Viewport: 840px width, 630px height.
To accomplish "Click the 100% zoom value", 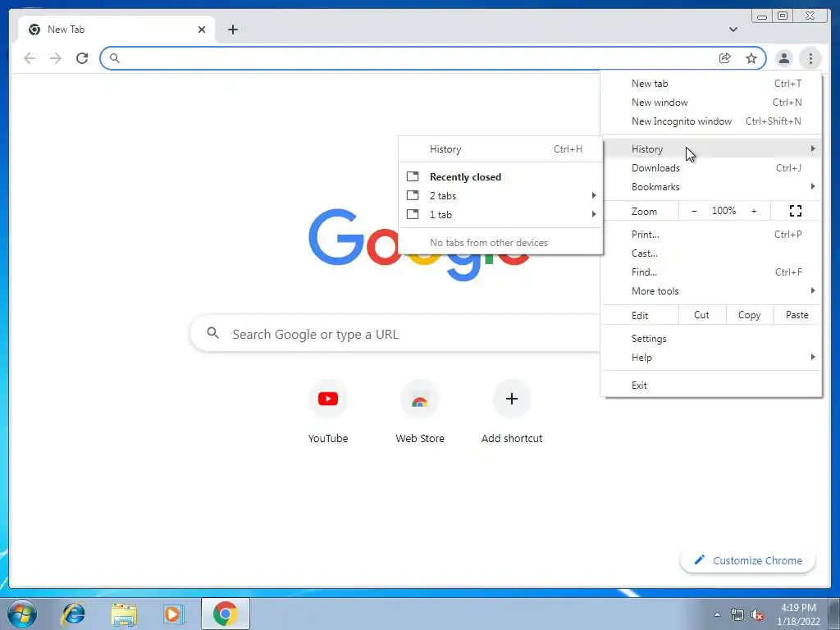I will (x=724, y=211).
